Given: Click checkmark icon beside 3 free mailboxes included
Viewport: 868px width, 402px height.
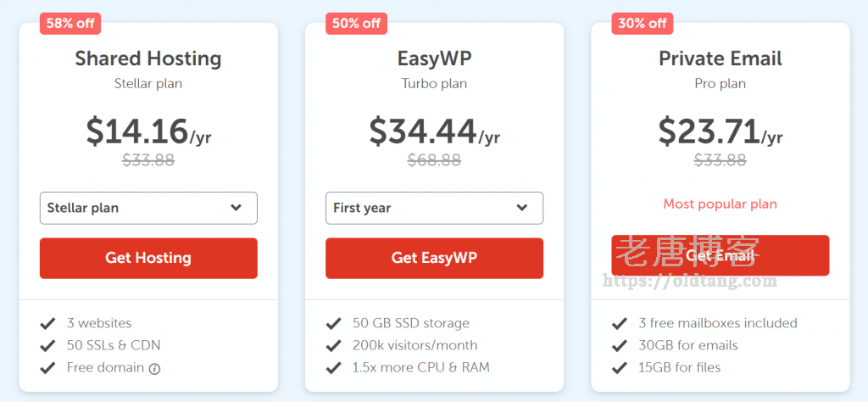Looking at the screenshot, I should pos(620,323).
